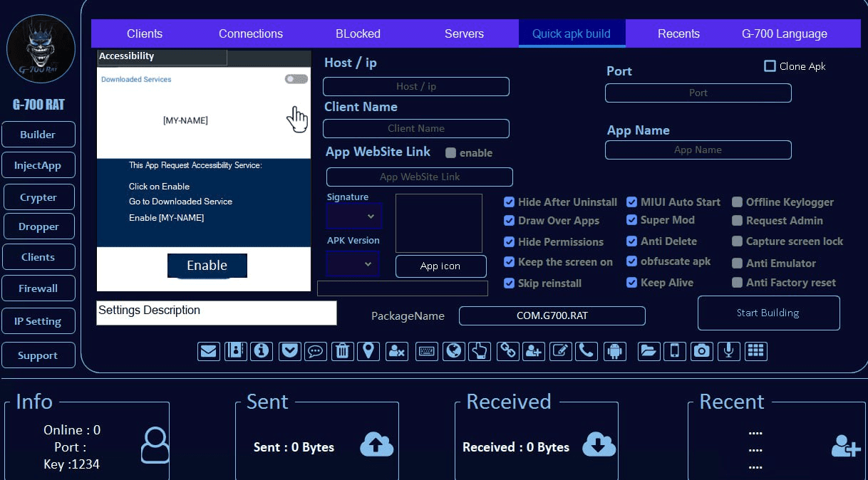
Task: Click the keyboard icon in the toolbar
Action: click(427, 350)
